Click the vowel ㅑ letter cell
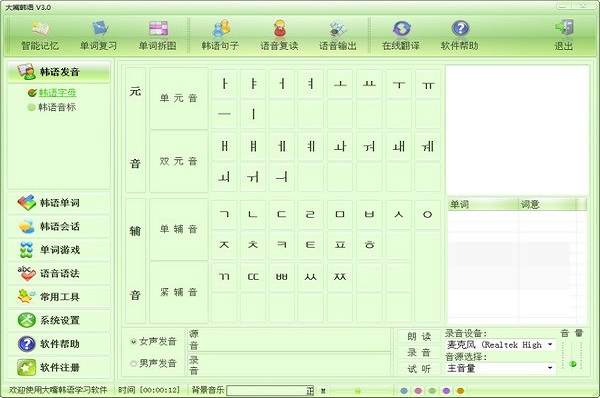 pos(253,83)
